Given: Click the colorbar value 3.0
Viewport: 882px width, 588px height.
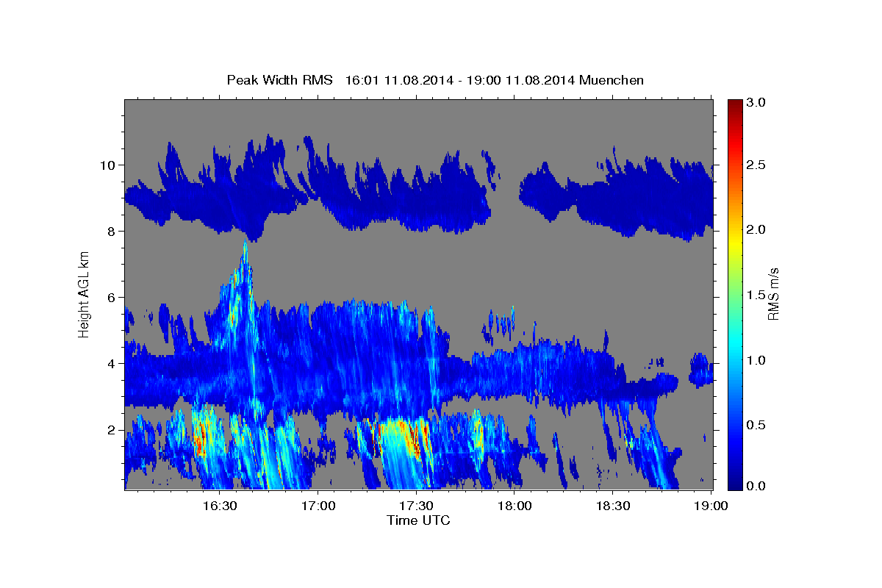Looking at the screenshot, I should tap(757, 103).
